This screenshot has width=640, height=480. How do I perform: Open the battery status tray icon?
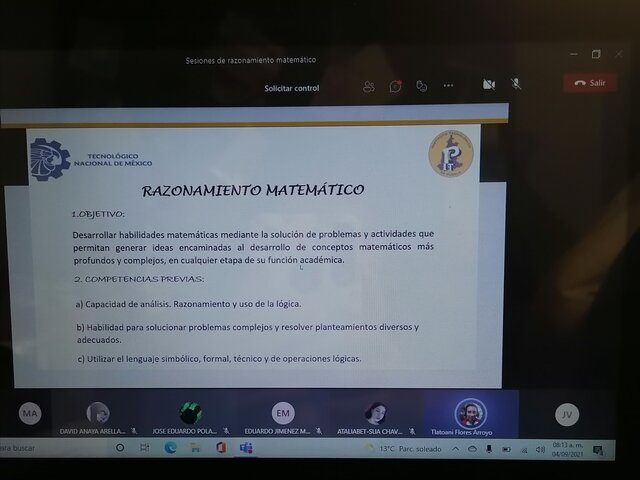click(507, 449)
